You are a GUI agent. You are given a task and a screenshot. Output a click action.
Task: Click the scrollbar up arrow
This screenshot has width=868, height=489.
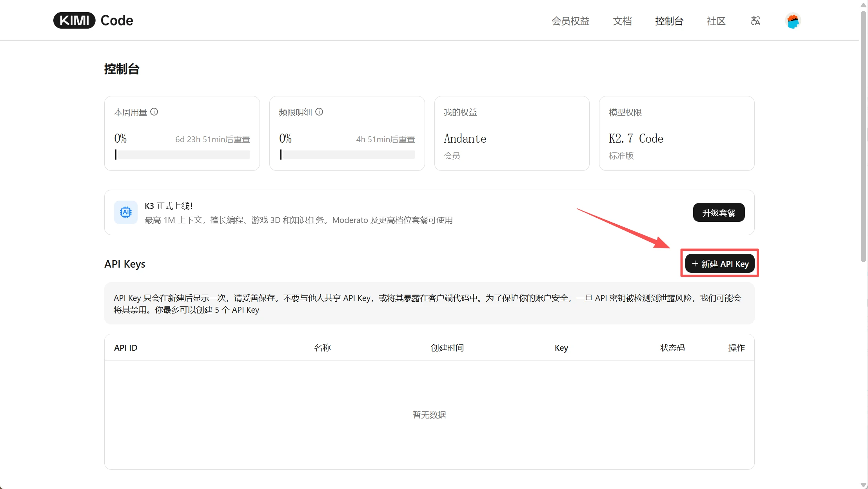click(x=863, y=5)
